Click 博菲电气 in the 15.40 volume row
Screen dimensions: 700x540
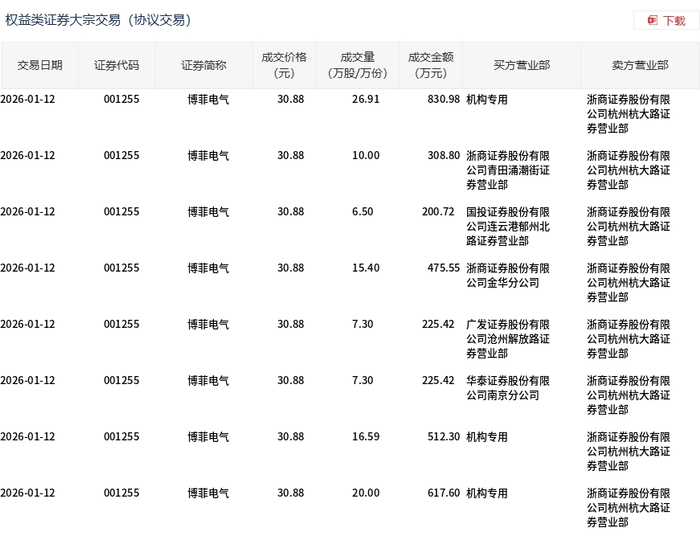(x=208, y=268)
